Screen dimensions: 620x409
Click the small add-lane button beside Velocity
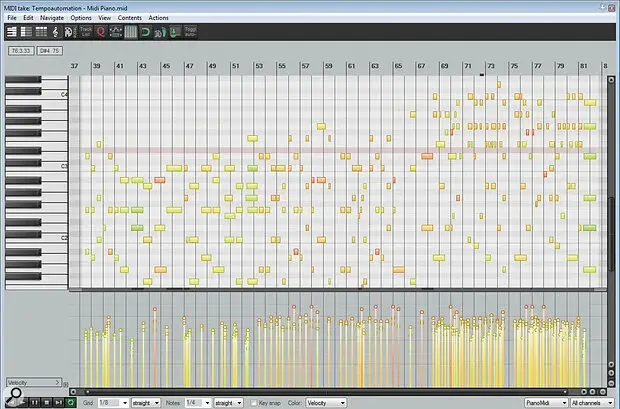tap(66, 384)
